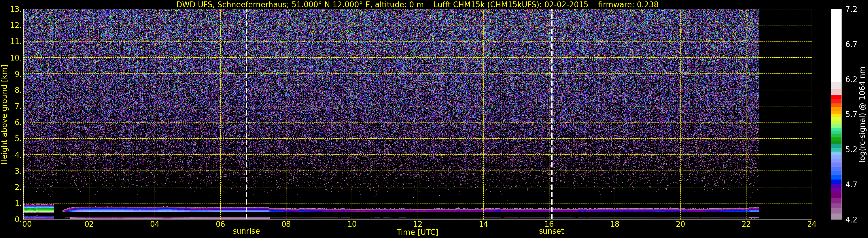868x238 pixels.
Task: Click the height axis tick '7.'
Action: (x=18, y=107)
